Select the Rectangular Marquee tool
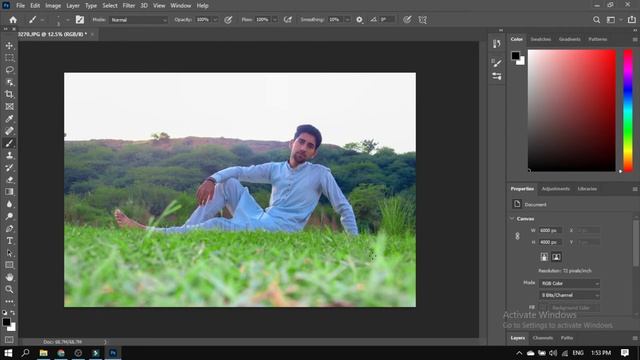The image size is (640, 360). pyautogui.click(x=9, y=58)
